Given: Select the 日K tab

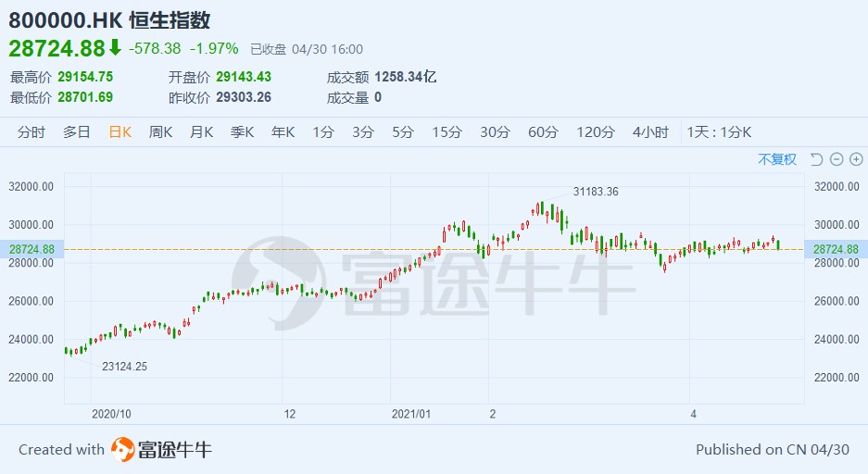Looking at the screenshot, I should pos(120,132).
